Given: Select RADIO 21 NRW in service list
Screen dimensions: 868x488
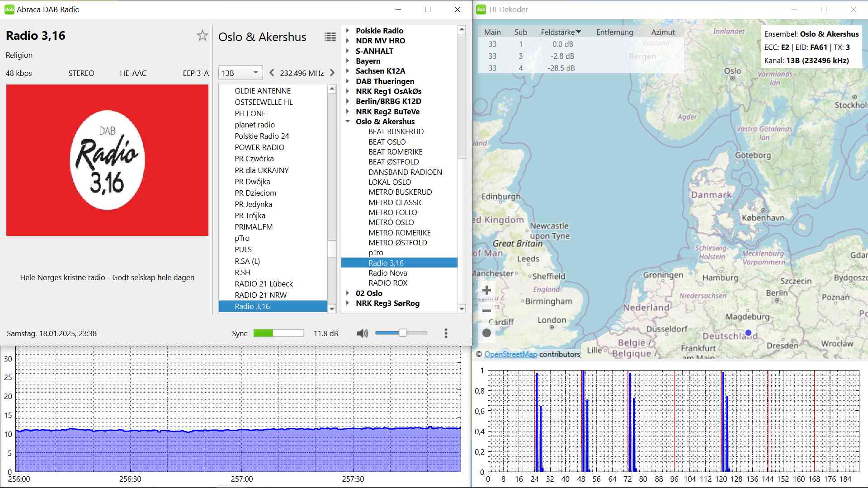Looking at the screenshot, I should tap(260, 295).
